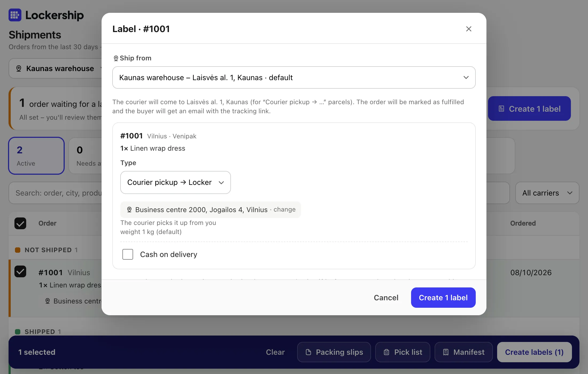588x374 pixels.
Task: Click the pin icon in order #1001 row
Action: [x=48, y=301]
